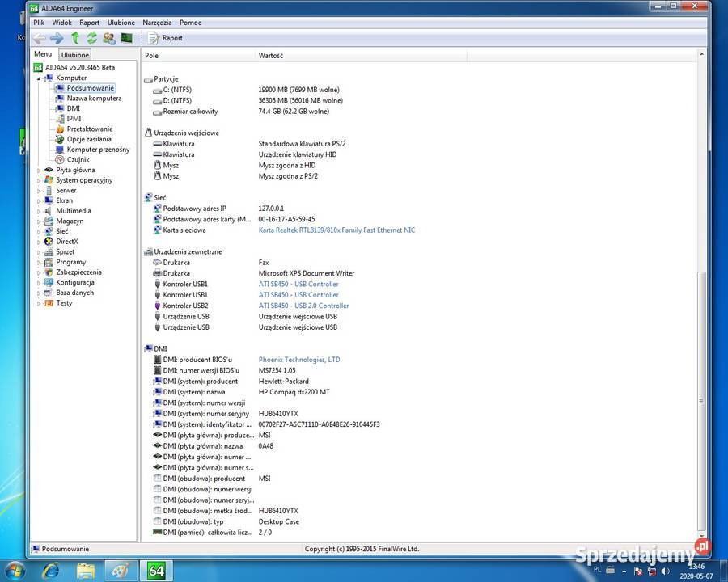Click the Baza danych tree icon

[49, 293]
